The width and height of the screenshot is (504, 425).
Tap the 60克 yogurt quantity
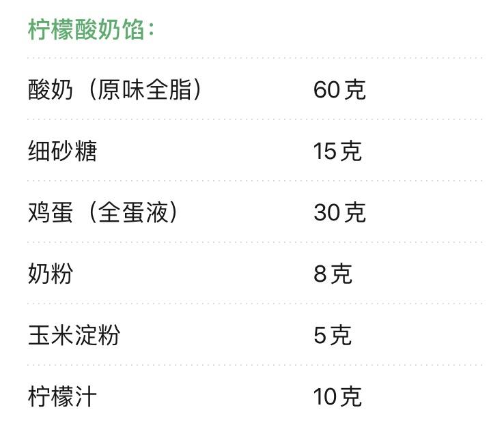click(339, 89)
